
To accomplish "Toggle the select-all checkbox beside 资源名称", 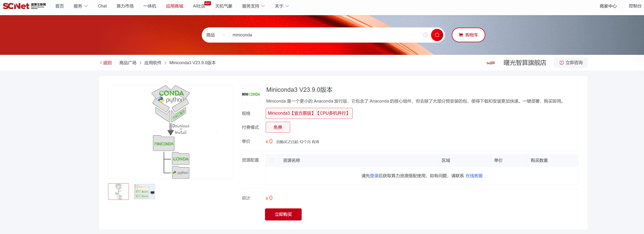I will coord(272,160).
